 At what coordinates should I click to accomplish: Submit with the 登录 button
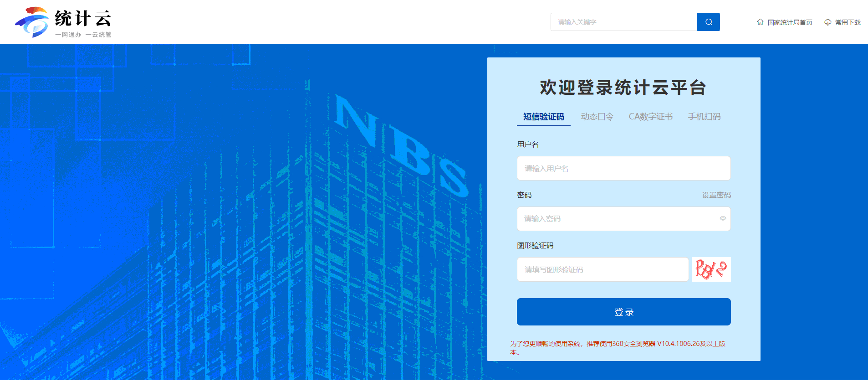[x=623, y=312]
